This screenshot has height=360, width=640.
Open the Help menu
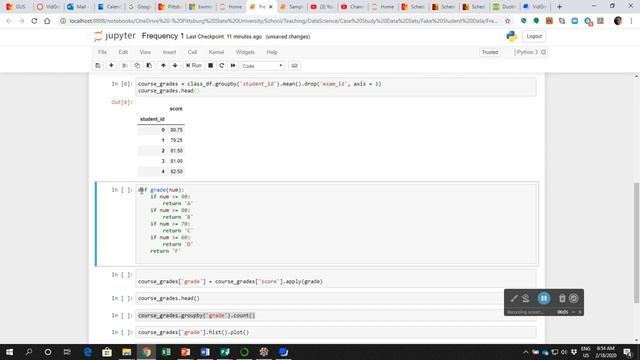[x=272, y=52]
